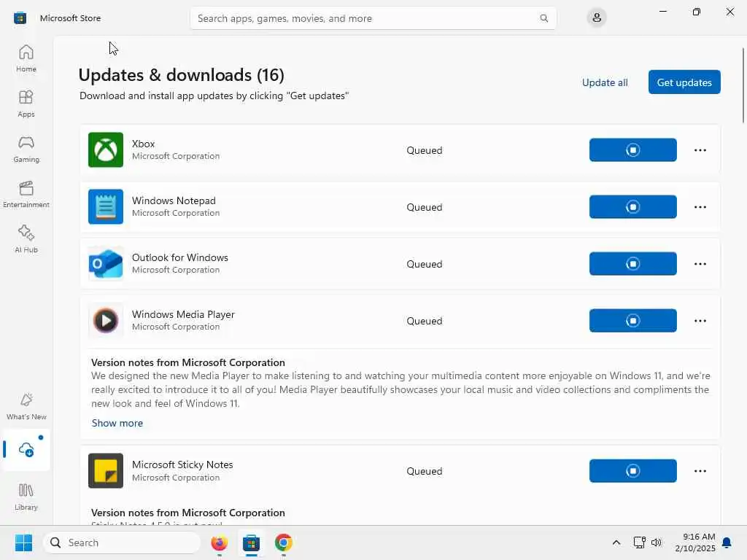
Task: Click the vertical scrollbar of the page
Action: [743, 86]
